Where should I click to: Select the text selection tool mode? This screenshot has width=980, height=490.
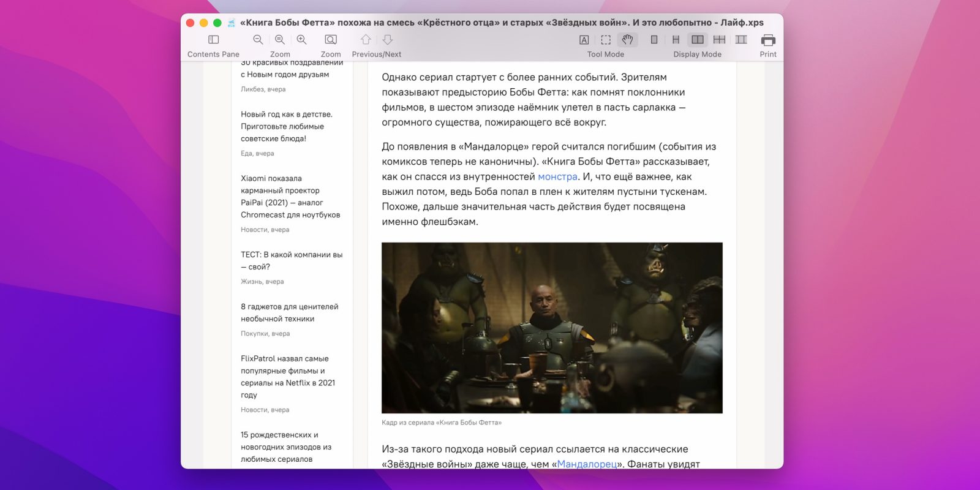(584, 40)
